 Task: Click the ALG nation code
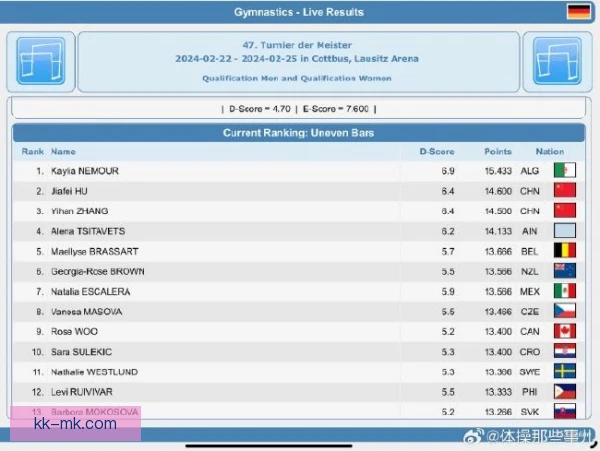530,171
